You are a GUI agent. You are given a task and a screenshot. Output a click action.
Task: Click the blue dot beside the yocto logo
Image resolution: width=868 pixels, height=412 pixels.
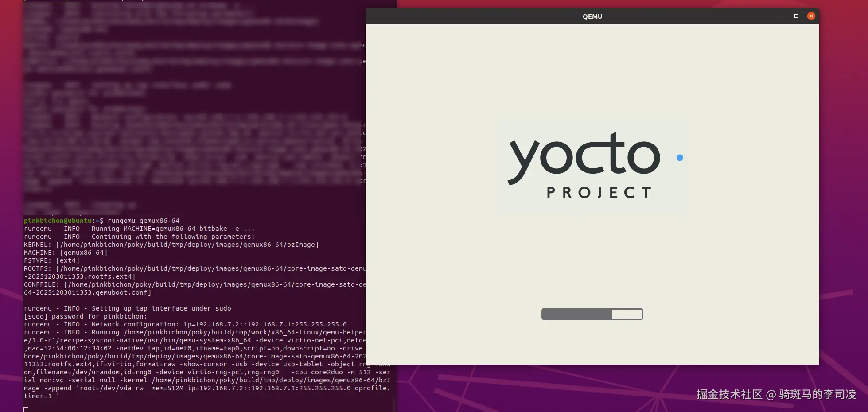680,158
